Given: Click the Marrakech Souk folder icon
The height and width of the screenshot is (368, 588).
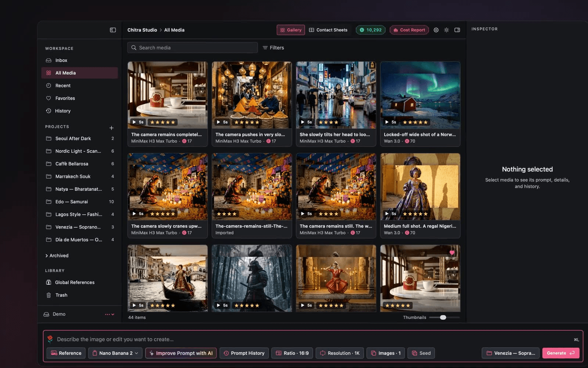Looking at the screenshot, I should pyautogui.click(x=49, y=177).
